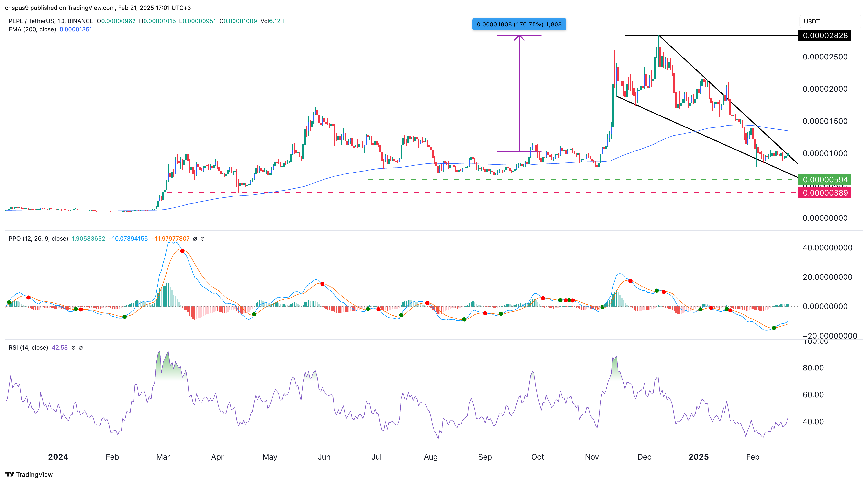Click the Aug label on time axis
The height and width of the screenshot is (483, 868).
tap(431, 457)
